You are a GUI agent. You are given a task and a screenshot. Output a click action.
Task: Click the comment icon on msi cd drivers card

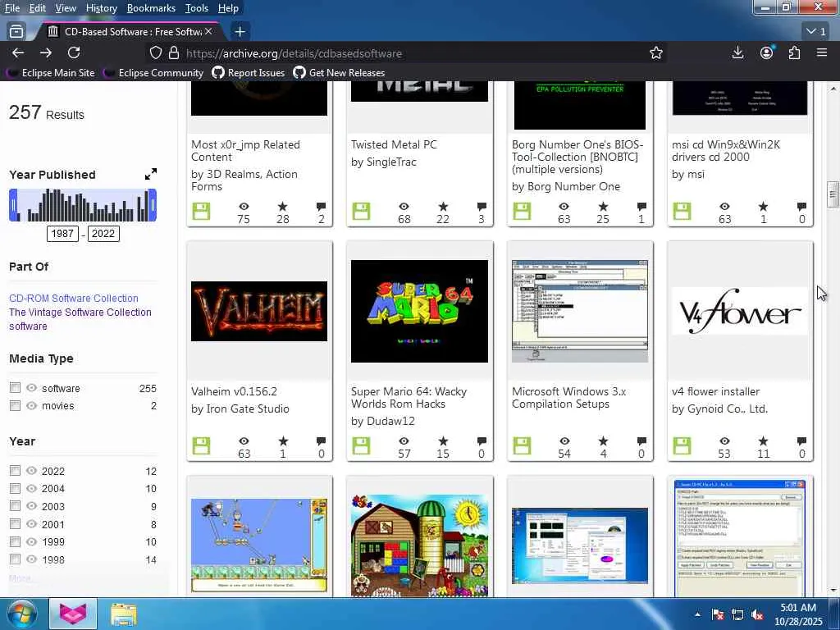pyautogui.click(x=801, y=207)
